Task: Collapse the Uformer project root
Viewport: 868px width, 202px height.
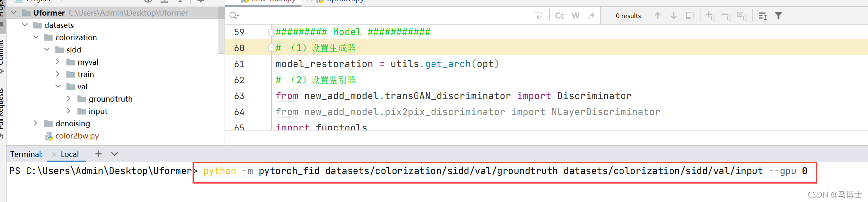Action: pos(14,13)
